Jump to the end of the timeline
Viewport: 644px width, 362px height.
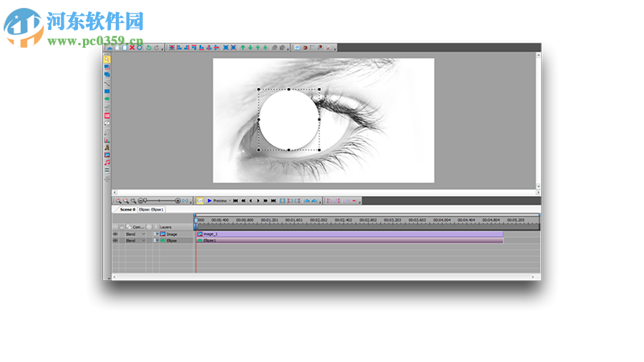click(x=273, y=201)
